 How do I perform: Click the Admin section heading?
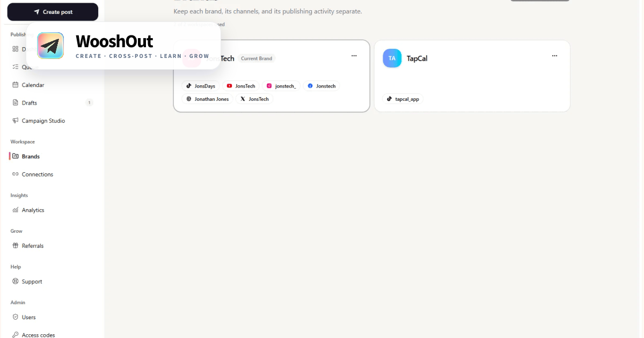tap(18, 303)
